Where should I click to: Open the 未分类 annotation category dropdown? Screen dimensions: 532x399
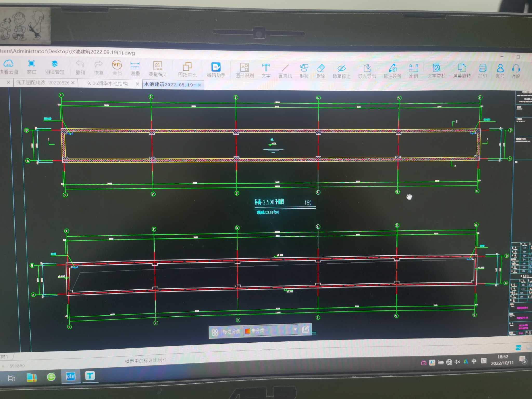point(270,330)
